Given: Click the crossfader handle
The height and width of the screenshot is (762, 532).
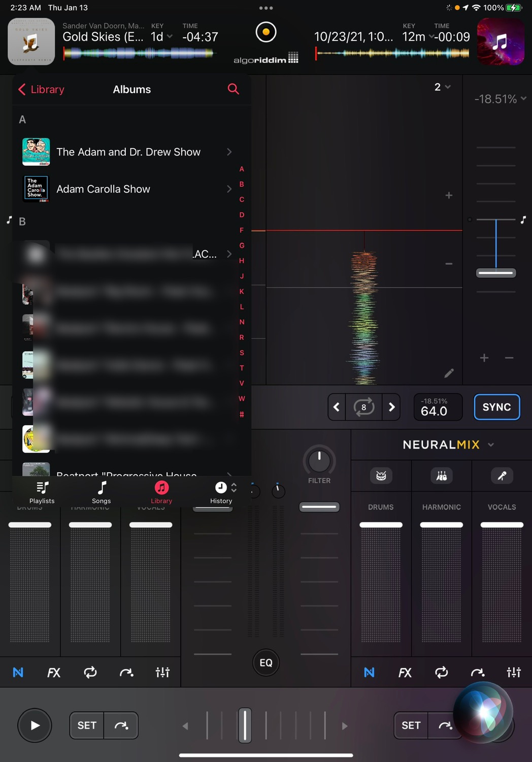Looking at the screenshot, I should click(245, 725).
